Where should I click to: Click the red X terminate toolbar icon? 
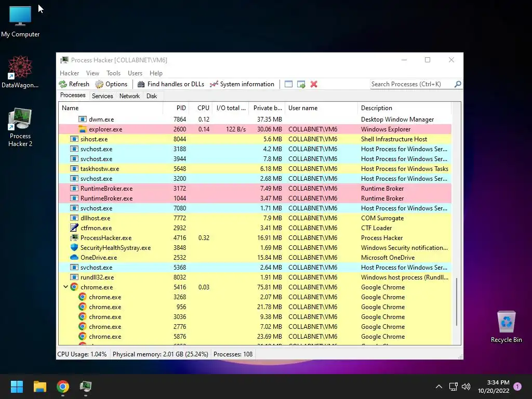pyautogui.click(x=314, y=84)
